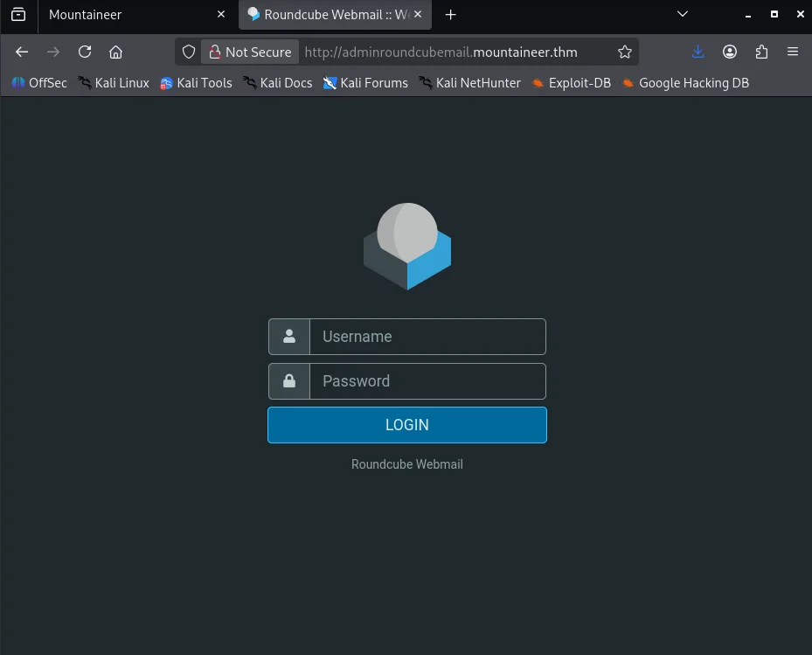The width and height of the screenshot is (812, 655).
Task: Open the hamburger application menu
Action: click(x=793, y=52)
